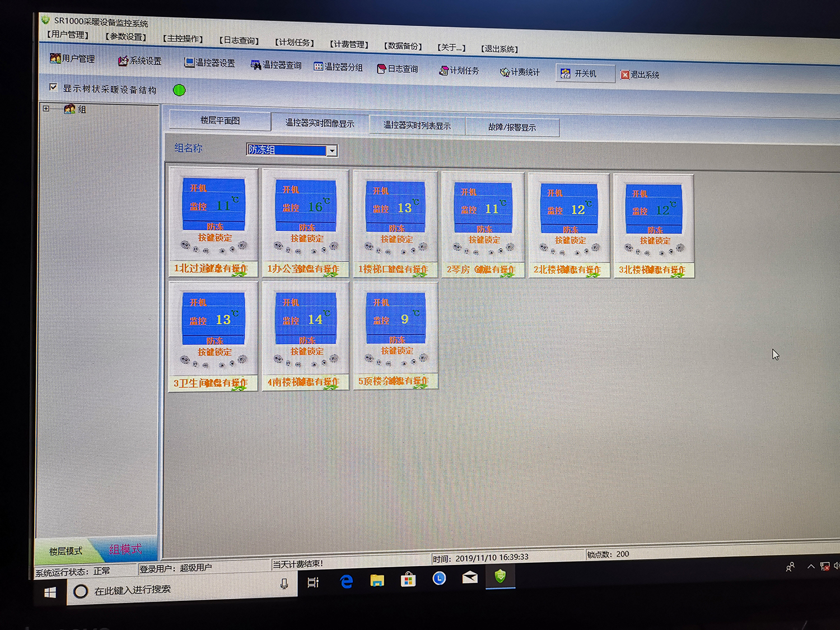Open 用户管理 user management toolbar icon
Viewport: 840px width, 630px height.
(x=56, y=58)
